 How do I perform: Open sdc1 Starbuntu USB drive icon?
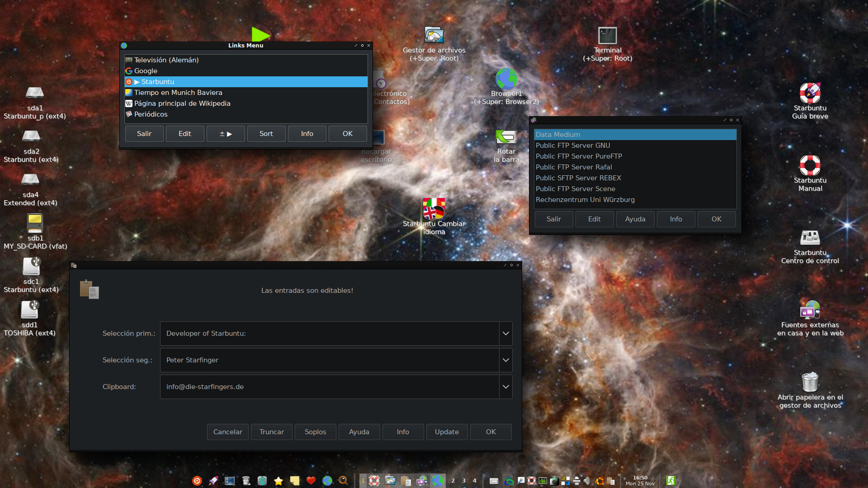(x=31, y=266)
